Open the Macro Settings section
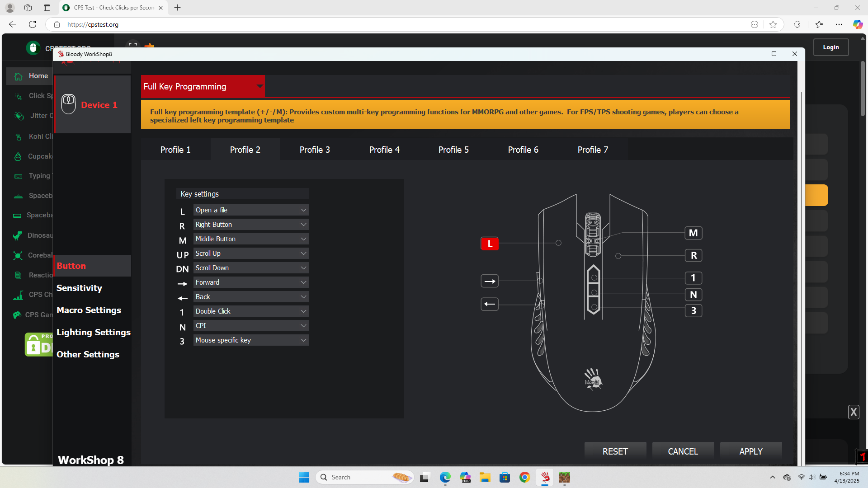868x488 pixels. pos(89,310)
